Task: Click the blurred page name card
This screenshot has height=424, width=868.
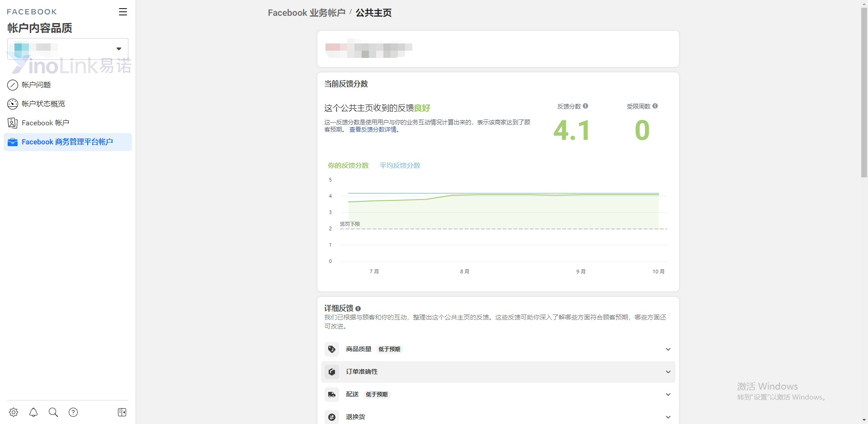Action: 498,49
